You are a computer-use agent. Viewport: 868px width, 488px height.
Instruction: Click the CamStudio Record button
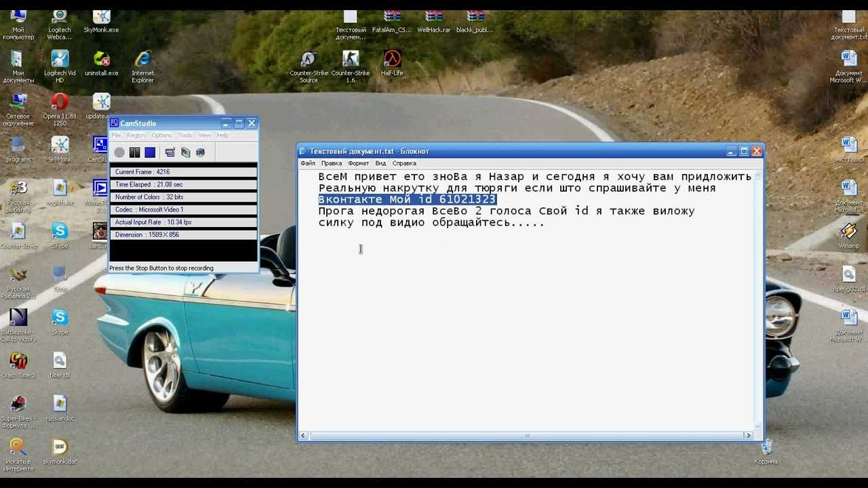119,152
